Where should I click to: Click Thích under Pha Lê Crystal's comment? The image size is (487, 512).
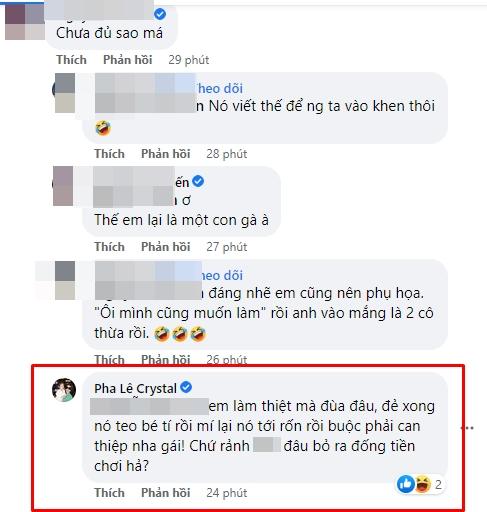(x=109, y=493)
